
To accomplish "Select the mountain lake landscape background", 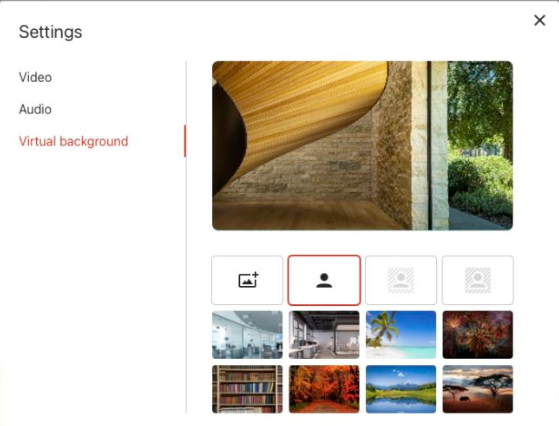I will click(x=401, y=389).
